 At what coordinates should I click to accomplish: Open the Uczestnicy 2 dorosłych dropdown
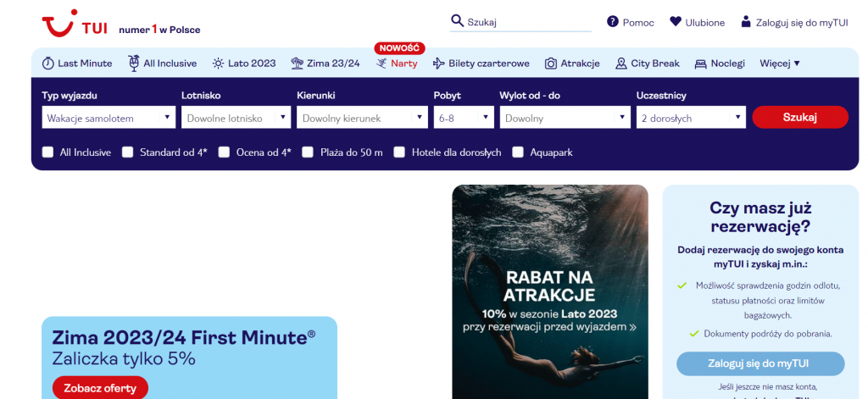tap(691, 117)
